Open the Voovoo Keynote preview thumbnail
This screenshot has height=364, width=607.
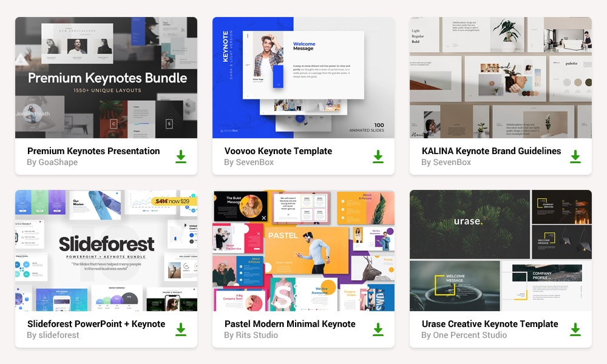[x=303, y=78]
